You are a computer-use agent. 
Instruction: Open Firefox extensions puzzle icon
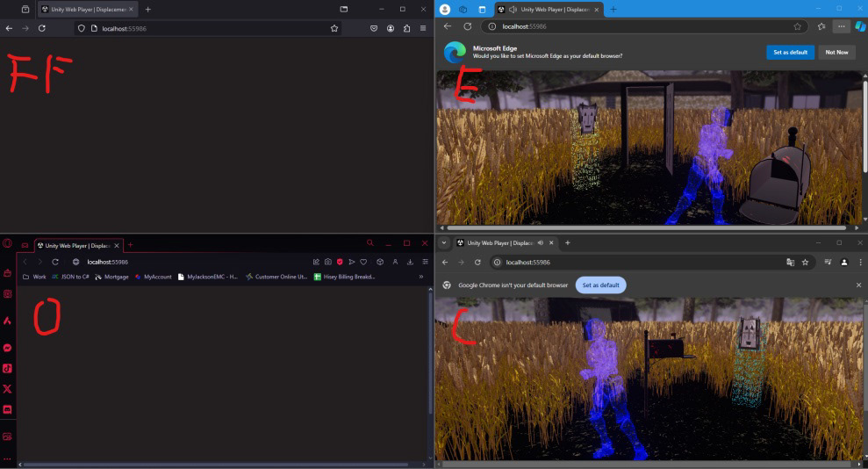click(x=407, y=28)
